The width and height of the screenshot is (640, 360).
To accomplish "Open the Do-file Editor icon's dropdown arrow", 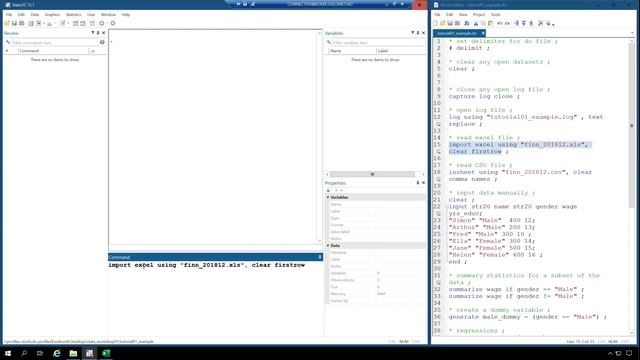I will tap(68, 24).
